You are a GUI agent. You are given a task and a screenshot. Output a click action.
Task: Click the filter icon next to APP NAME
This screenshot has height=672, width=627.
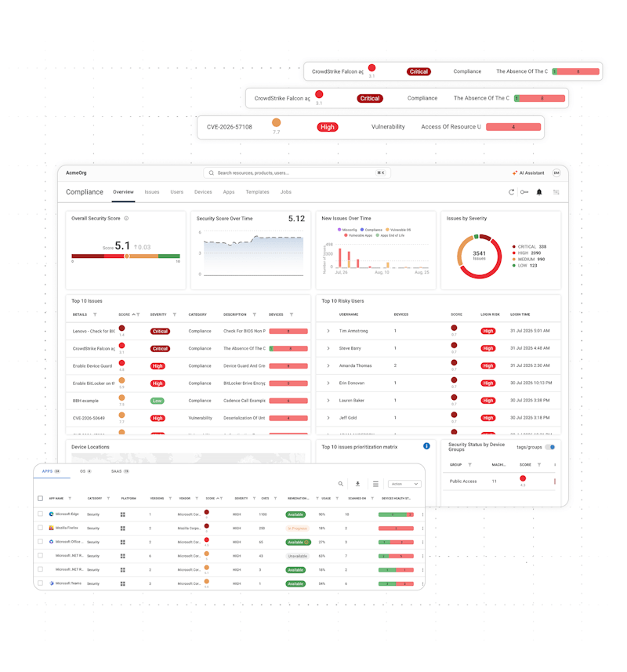[70, 499]
